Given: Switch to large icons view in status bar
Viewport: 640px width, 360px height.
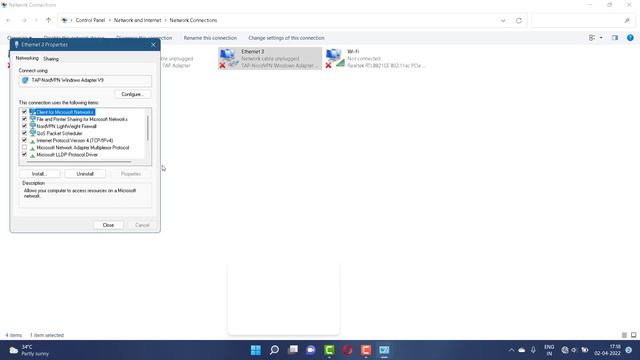Looking at the screenshot, I should pos(633,335).
